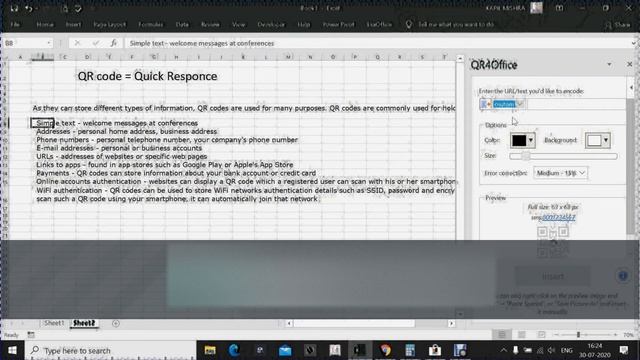640x360 pixels.
Task: Open the Insert Function fx dialog
Action: point(114,43)
